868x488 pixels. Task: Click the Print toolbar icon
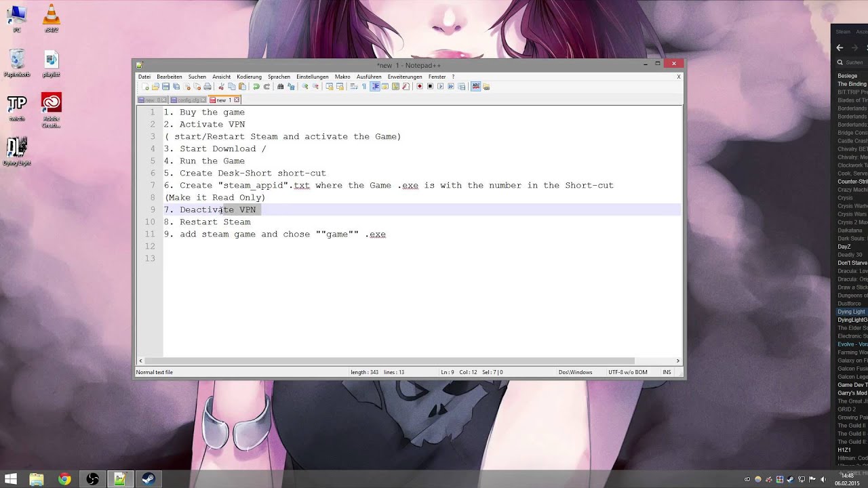click(x=208, y=86)
